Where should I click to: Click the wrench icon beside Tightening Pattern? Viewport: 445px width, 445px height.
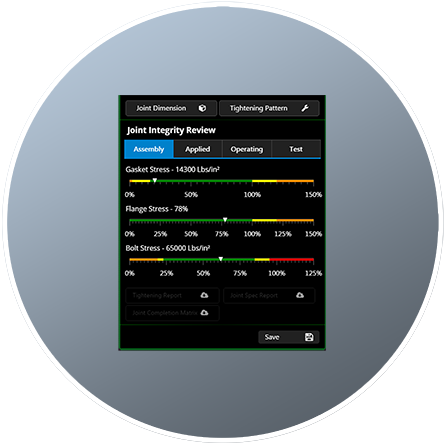[x=305, y=108]
